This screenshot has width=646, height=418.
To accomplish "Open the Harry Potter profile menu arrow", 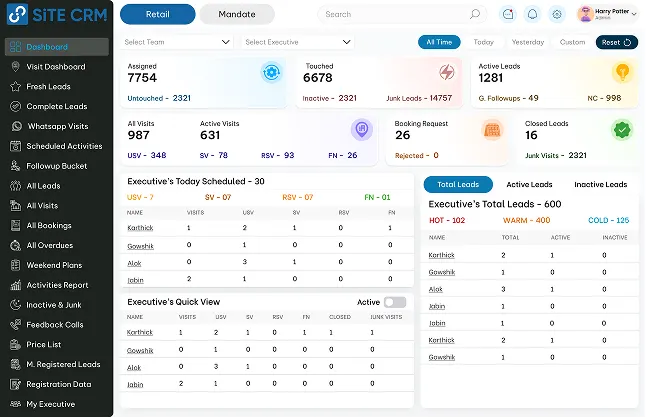I will pyautogui.click(x=634, y=14).
